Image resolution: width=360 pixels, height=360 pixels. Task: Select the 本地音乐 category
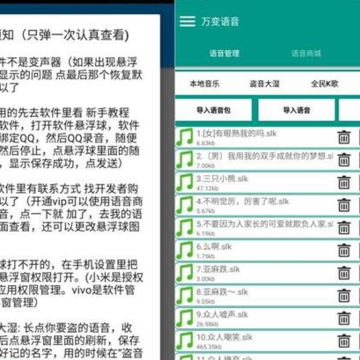(205, 84)
